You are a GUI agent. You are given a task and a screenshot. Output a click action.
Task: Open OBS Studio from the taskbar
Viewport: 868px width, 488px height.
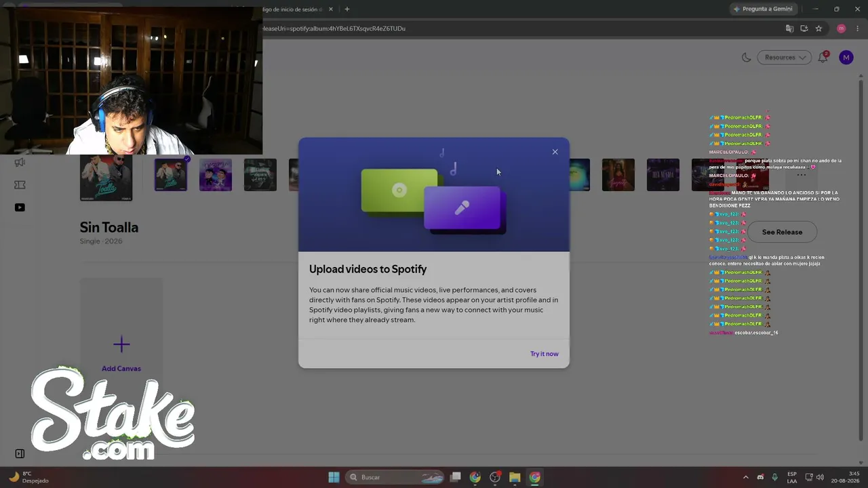pos(495,477)
